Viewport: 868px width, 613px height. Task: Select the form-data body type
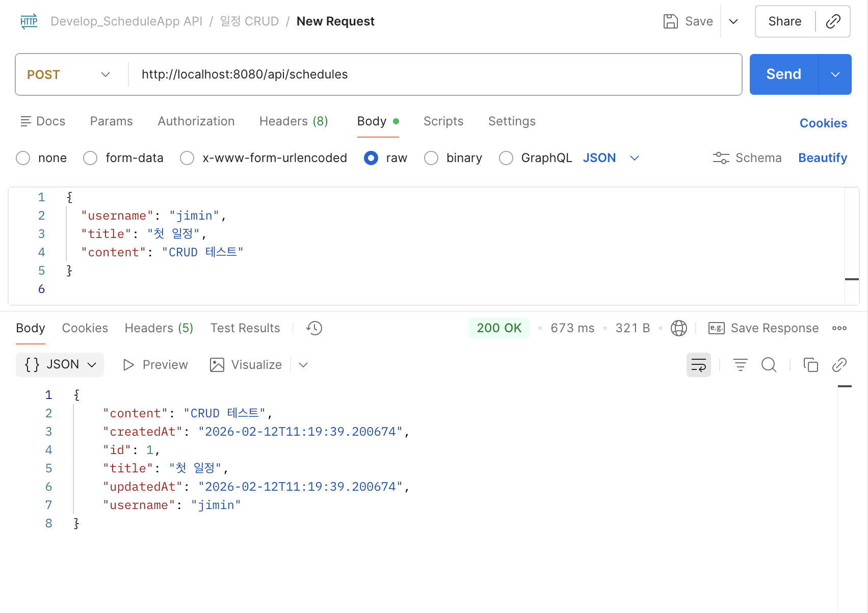(90, 158)
